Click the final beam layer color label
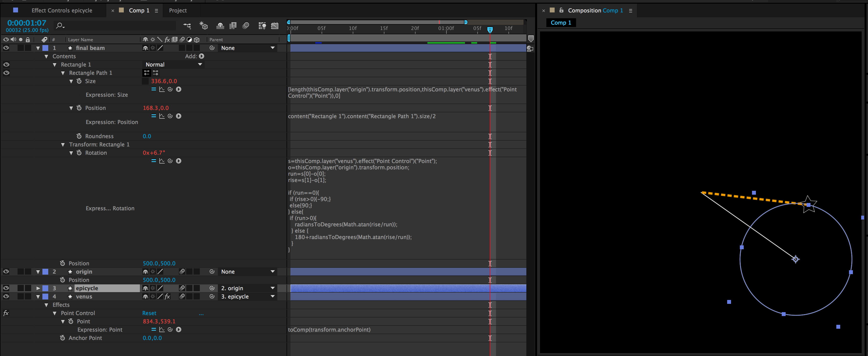 point(46,48)
